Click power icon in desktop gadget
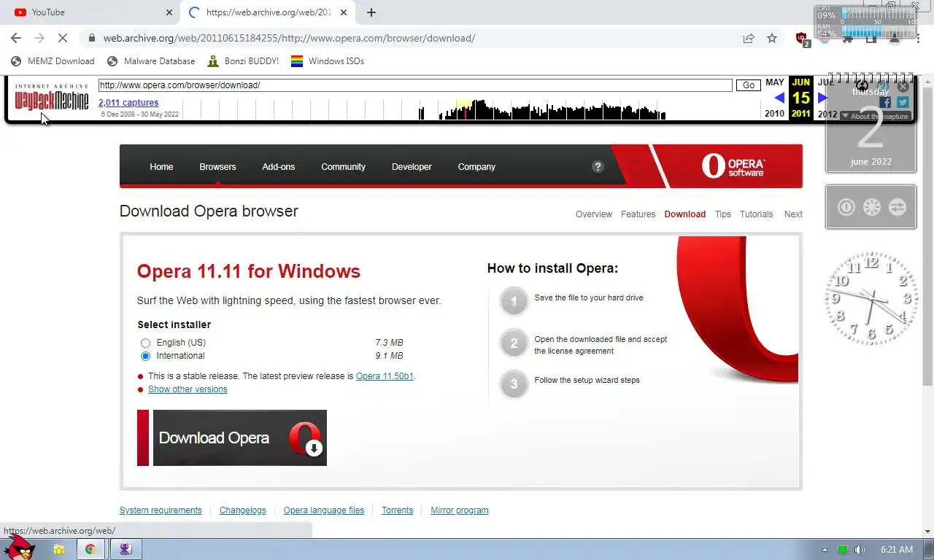This screenshot has height=560, width=934. coord(846,207)
